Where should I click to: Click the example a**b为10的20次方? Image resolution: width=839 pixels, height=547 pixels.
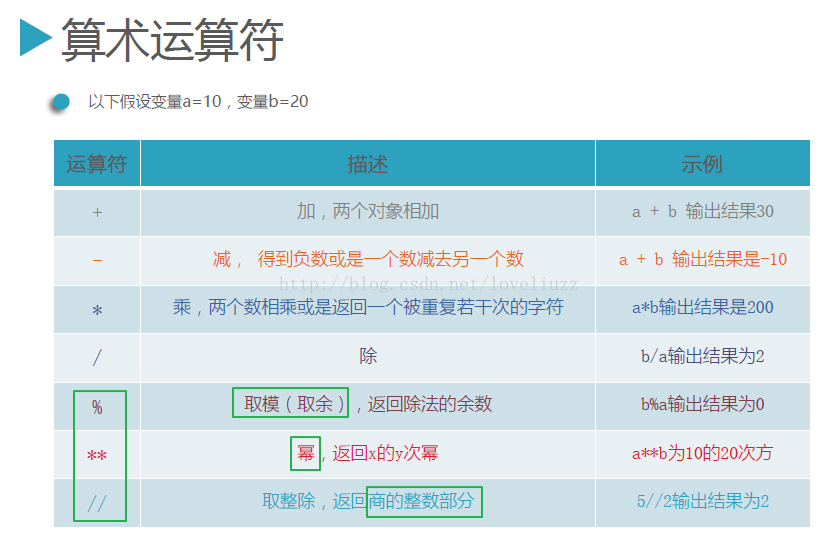(703, 453)
